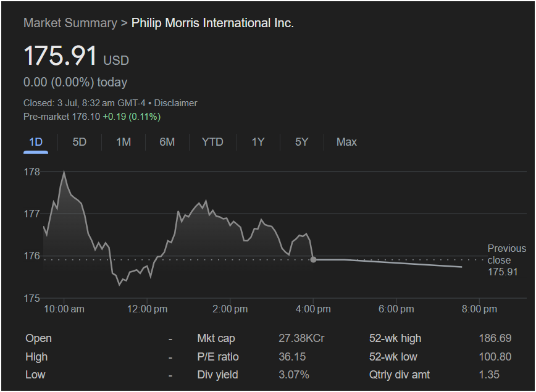
Task: Click the 3.07% dividend yield value
Action: pyautogui.click(x=294, y=375)
